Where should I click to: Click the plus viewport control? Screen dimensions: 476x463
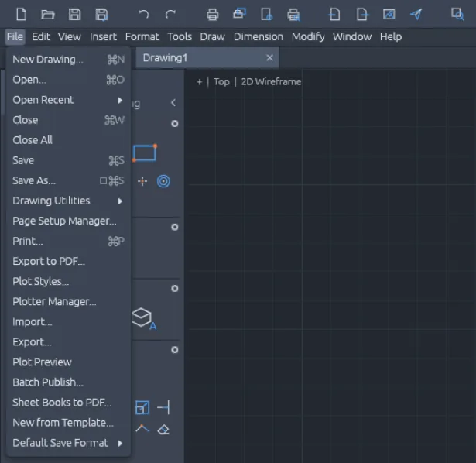[x=199, y=82]
